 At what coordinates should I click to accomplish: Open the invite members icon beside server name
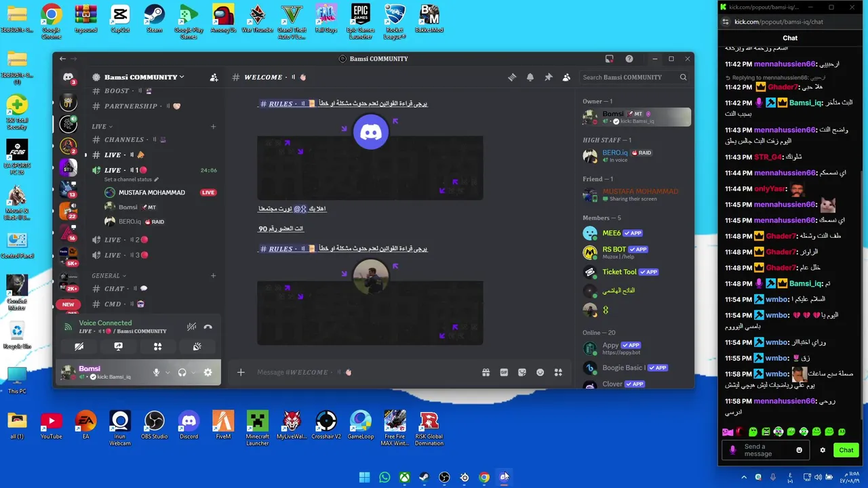tap(214, 77)
